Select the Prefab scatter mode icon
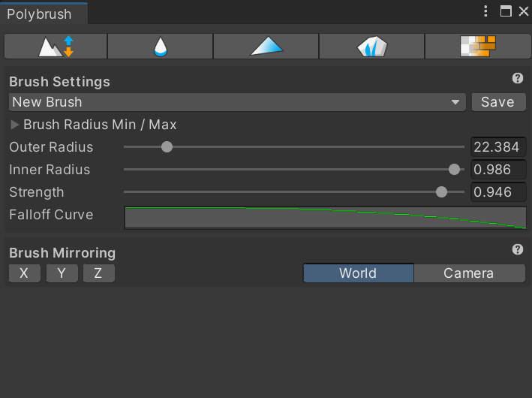Viewport: 532px width, 398px height. 372,47
